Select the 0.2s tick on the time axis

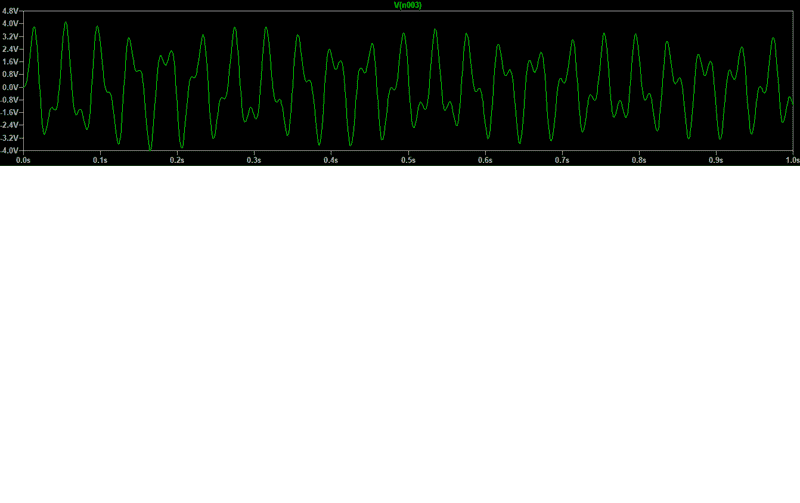click(178, 160)
